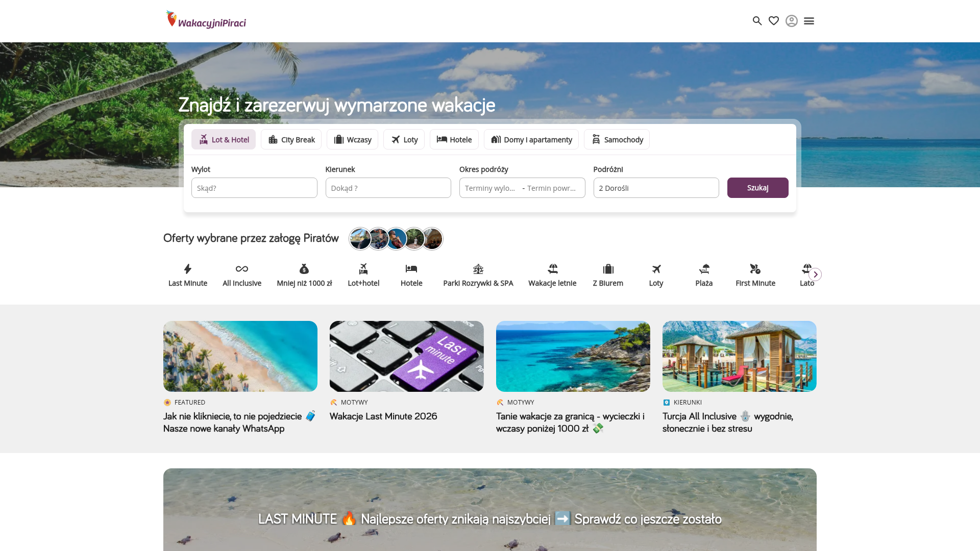980x551 pixels.
Task: Switch to the Samochody tab
Action: [617, 139]
